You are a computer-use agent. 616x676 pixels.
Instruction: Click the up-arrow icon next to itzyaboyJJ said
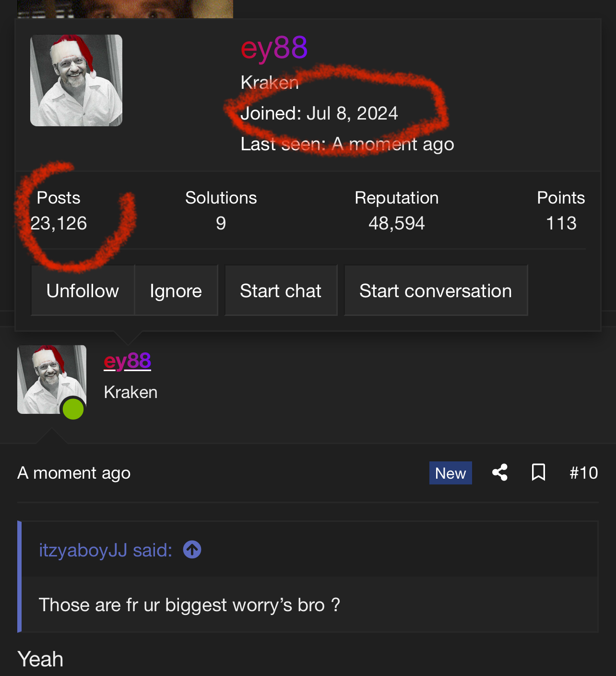pos(192,549)
